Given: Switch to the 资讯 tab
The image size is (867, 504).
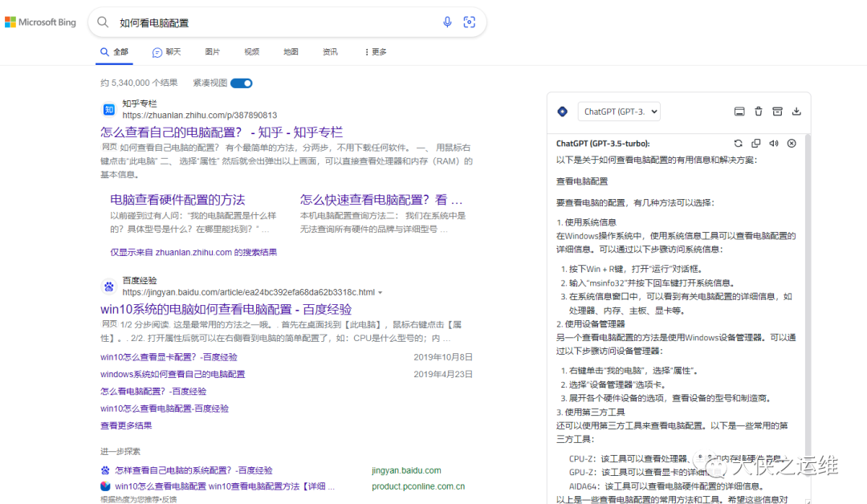Looking at the screenshot, I should pyautogui.click(x=330, y=52).
